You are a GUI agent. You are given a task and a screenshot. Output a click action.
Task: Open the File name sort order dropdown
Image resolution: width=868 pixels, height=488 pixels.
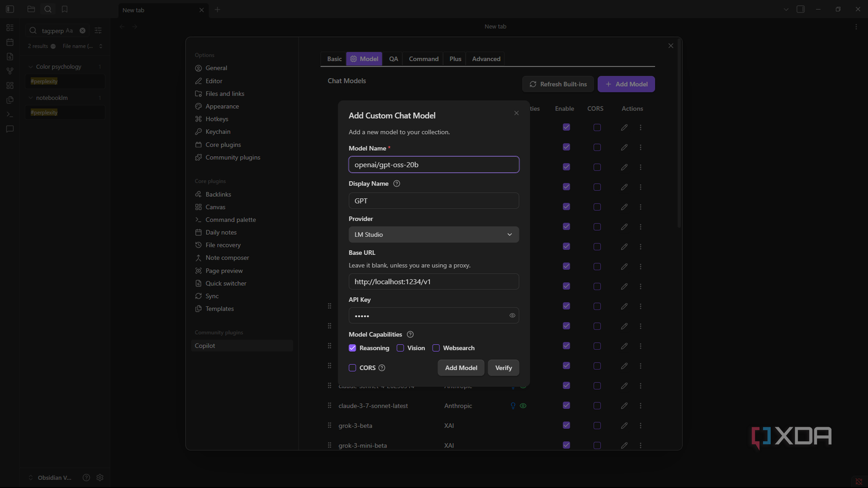(82, 46)
